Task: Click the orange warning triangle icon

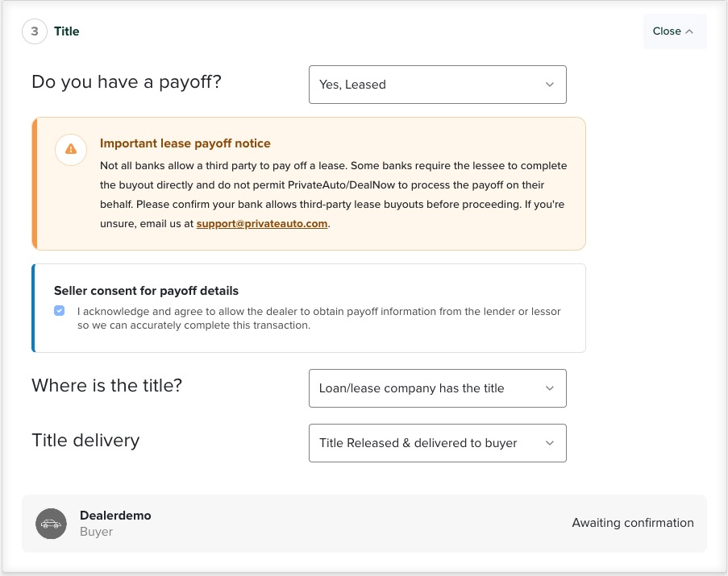Action: pos(71,149)
